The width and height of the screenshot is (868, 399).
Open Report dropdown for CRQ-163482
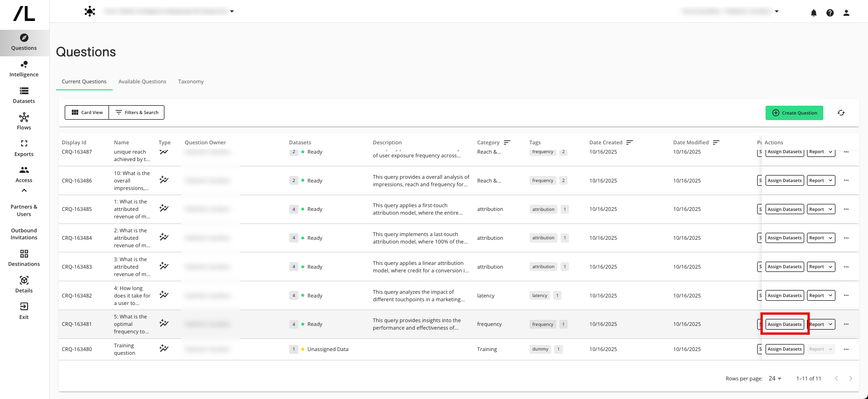tap(821, 296)
